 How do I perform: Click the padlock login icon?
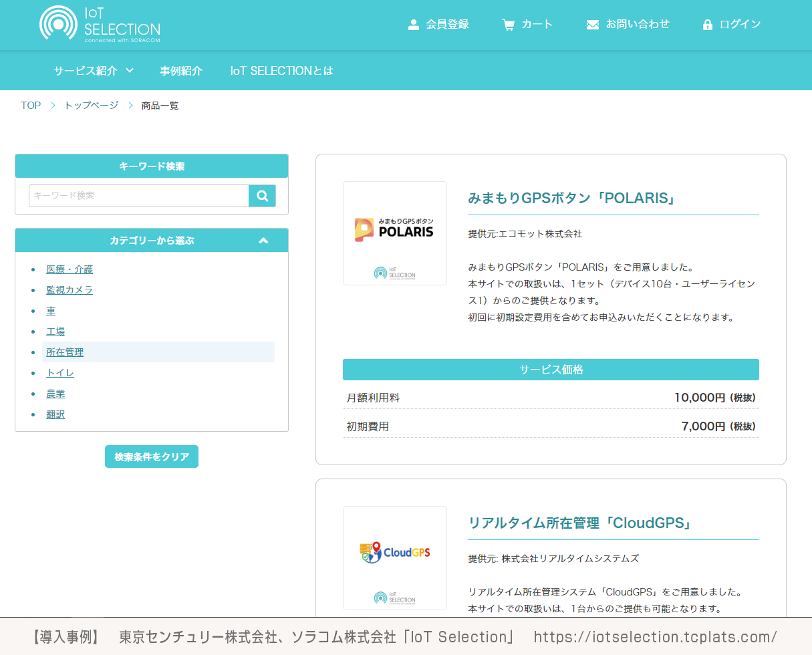pyautogui.click(x=708, y=25)
